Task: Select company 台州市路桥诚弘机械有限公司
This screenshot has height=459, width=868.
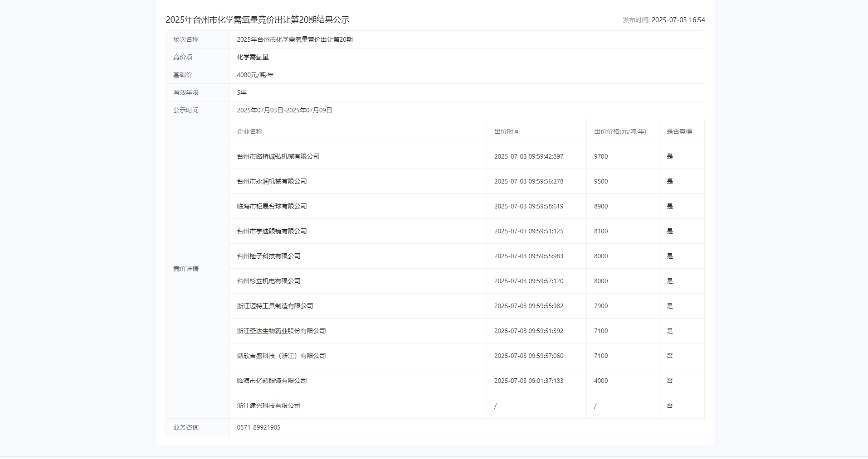Action: pyautogui.click(x=278, y=156)
